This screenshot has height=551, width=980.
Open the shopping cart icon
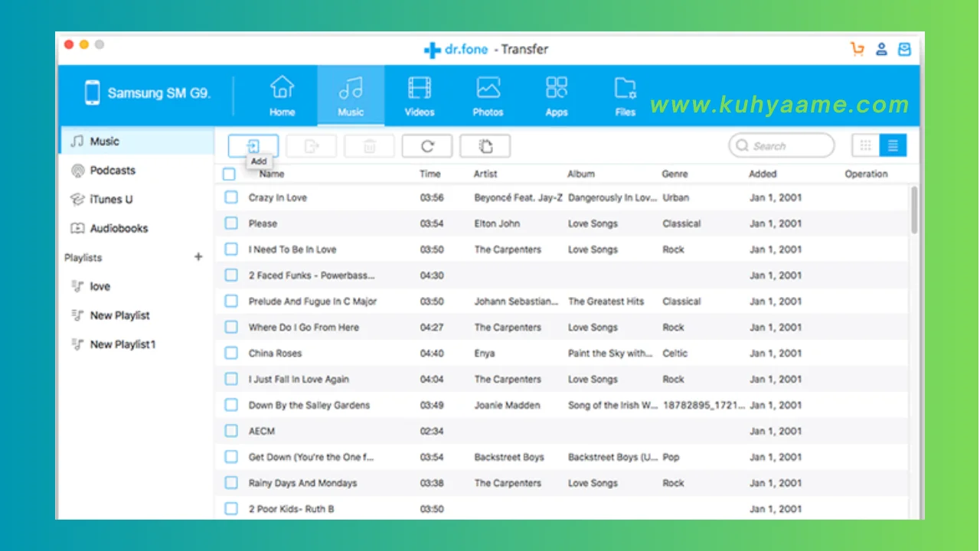857,49
